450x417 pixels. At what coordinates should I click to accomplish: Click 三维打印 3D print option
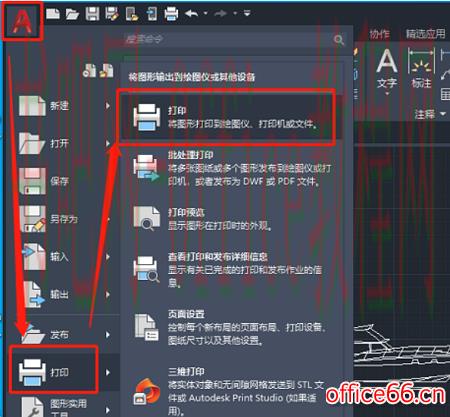point(231,391)
